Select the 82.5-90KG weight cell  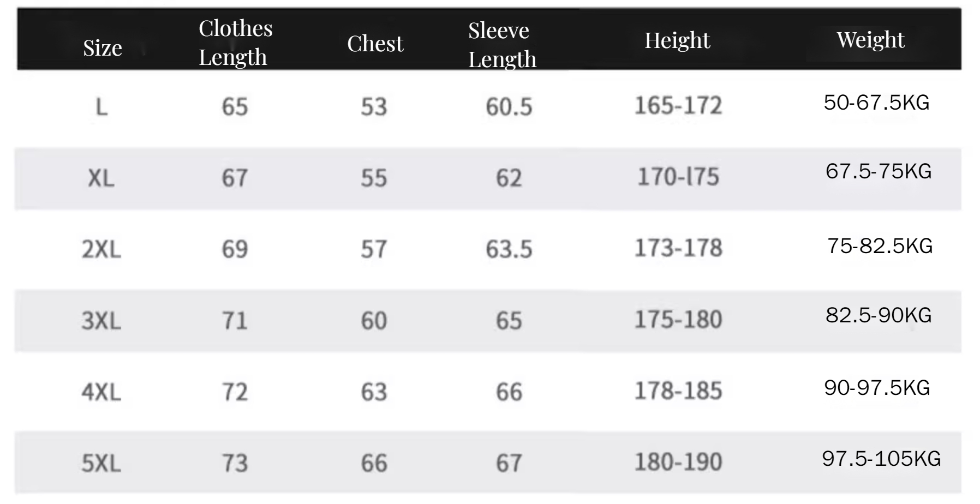point(879,315)
